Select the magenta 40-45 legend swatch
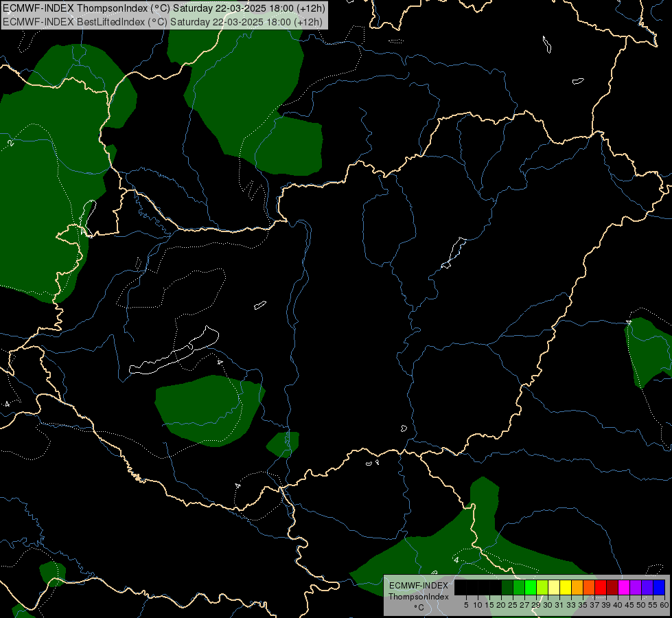The height and width of the screenshot is (618, 672). click(x=625, y=587)
